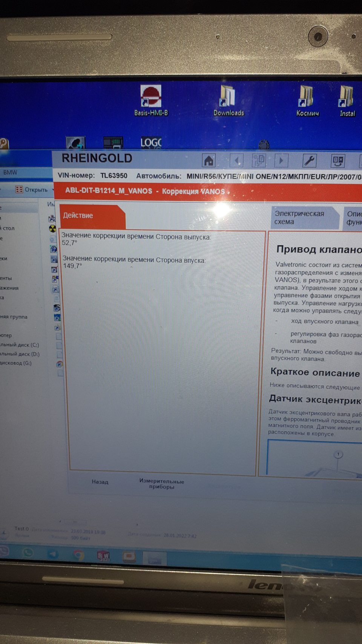The height and width of the screenshot is (644, 362).
Task: Launch Telegram from the taskbar
Action: pos(53,554)
